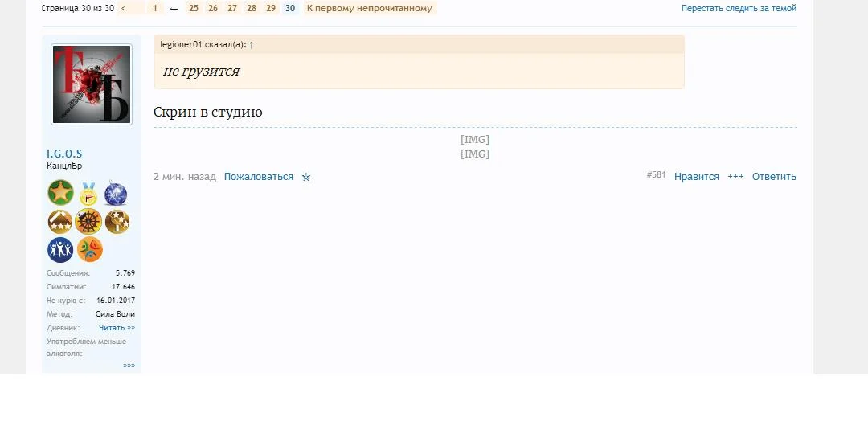Click the gold medal badge icon
868x422 pixels.
click(x=88, y=194)
